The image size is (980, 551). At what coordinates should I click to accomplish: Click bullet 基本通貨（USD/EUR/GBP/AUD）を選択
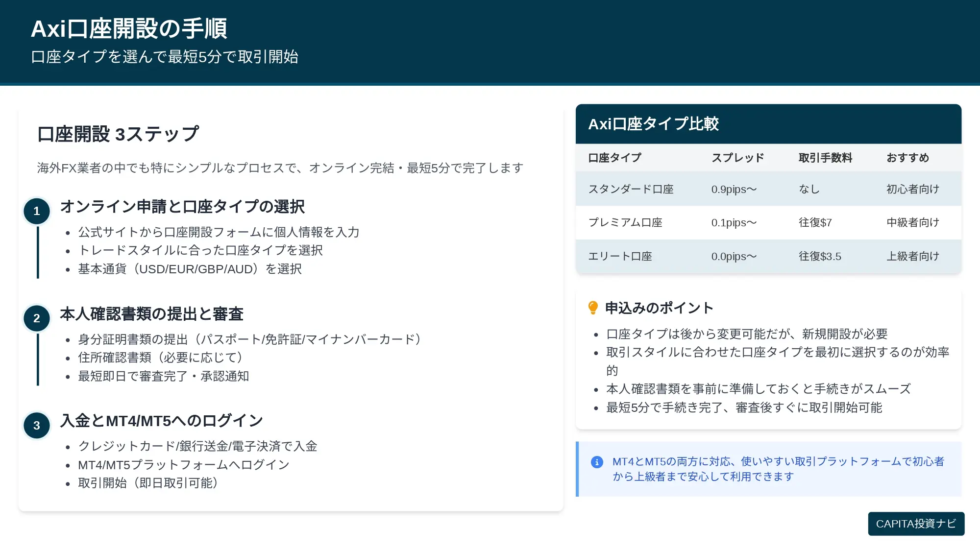190,269
